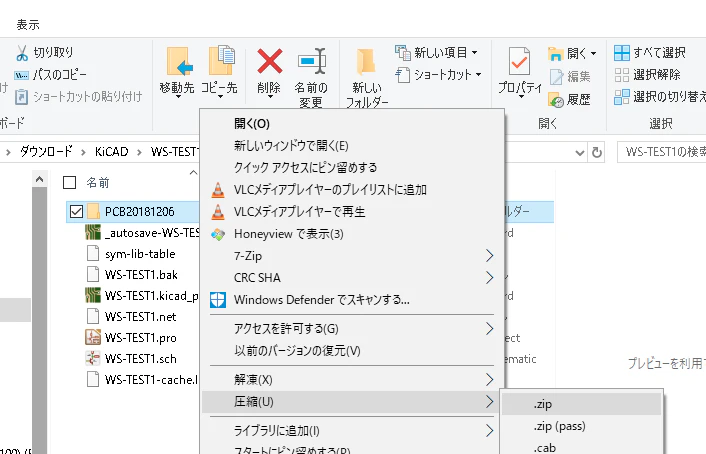The width and height of the screenshot is (706, 454).
Task: Expand アクセスを許可する(G) submenu
Action: pos(489,329)
